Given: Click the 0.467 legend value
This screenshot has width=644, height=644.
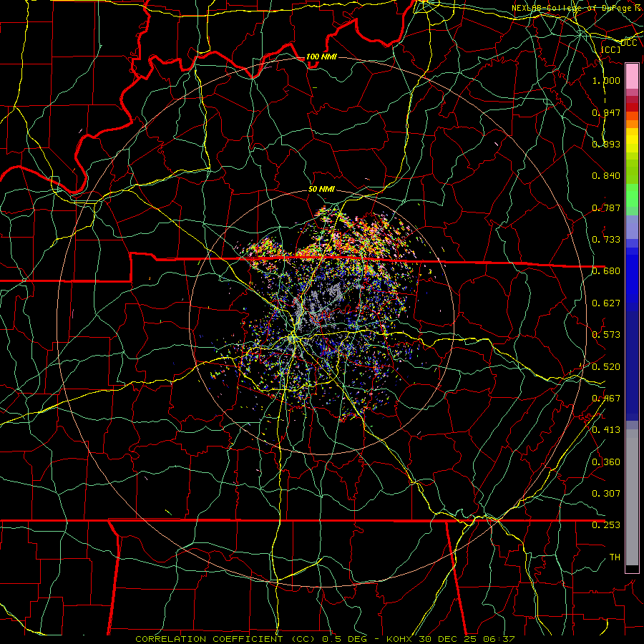Looking at the screenshot, I should click(606, 398).
